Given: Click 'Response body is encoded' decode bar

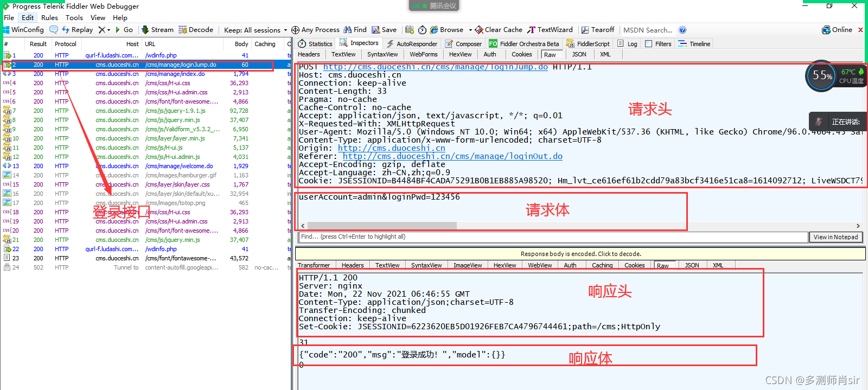Looking at the screenshot, I should [x=580, y=254].
